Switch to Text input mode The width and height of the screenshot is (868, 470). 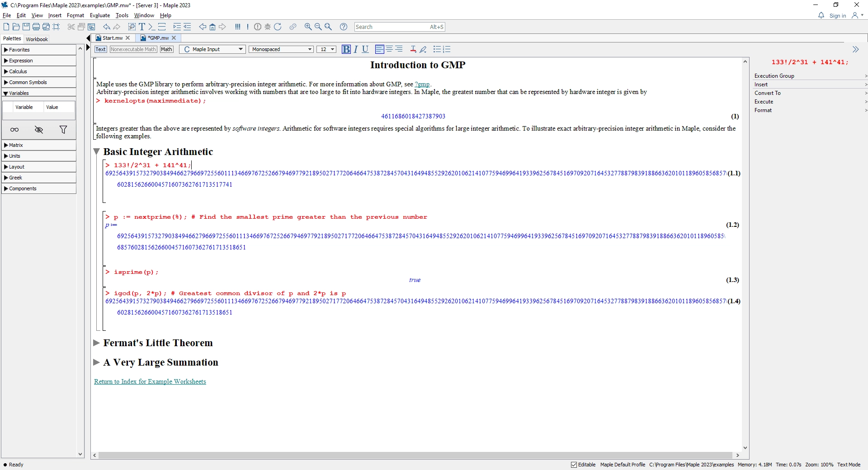point(100,49)
